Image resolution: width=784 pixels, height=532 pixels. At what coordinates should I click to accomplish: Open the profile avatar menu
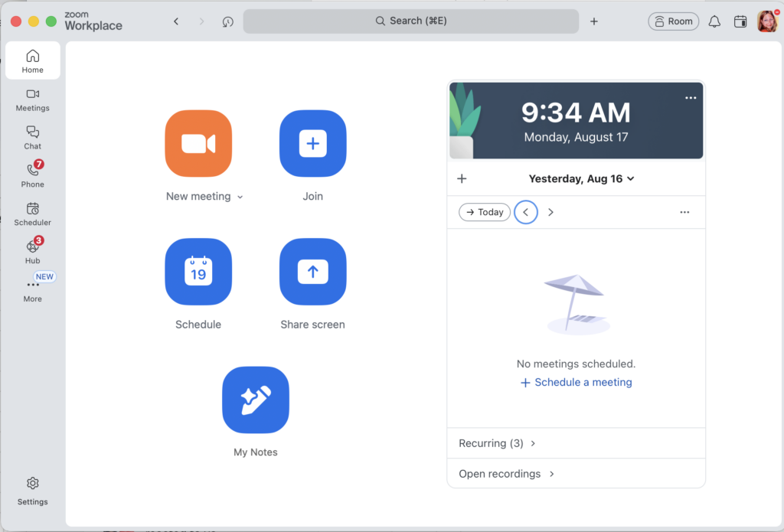[767, 21]
